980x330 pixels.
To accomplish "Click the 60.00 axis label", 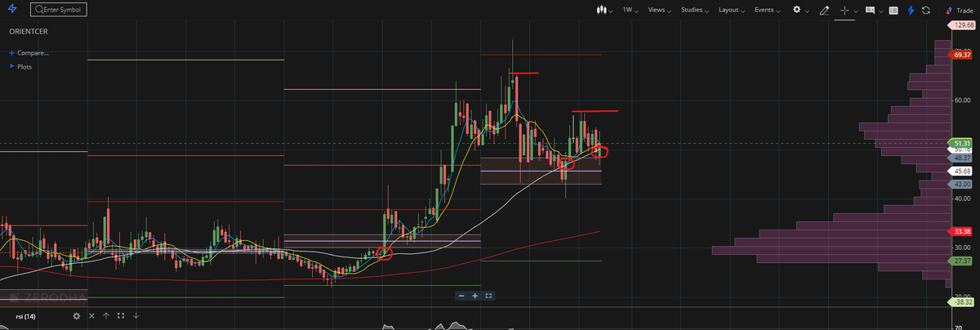I will coord(961,100).
